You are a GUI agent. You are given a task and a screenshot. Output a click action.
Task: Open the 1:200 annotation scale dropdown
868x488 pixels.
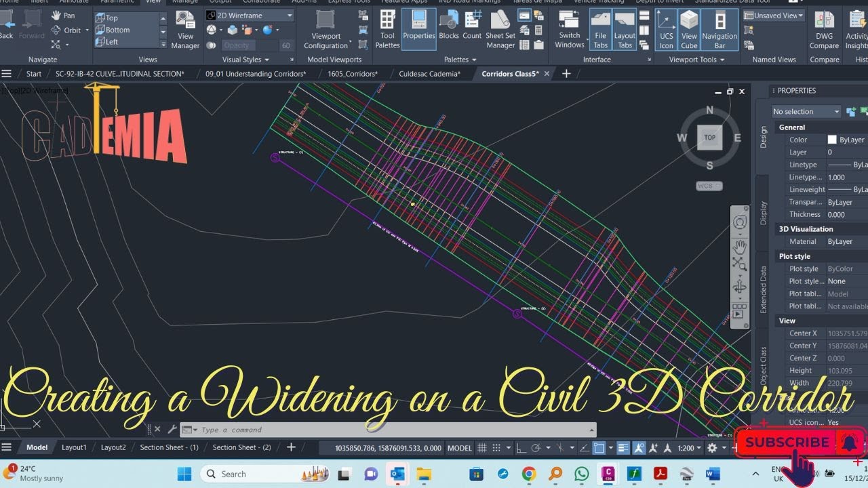click(x=690, y=447)
